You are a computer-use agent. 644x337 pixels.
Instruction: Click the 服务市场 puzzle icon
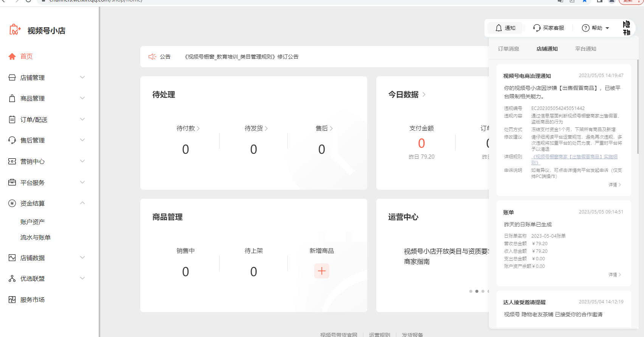[x=12, y=300]
